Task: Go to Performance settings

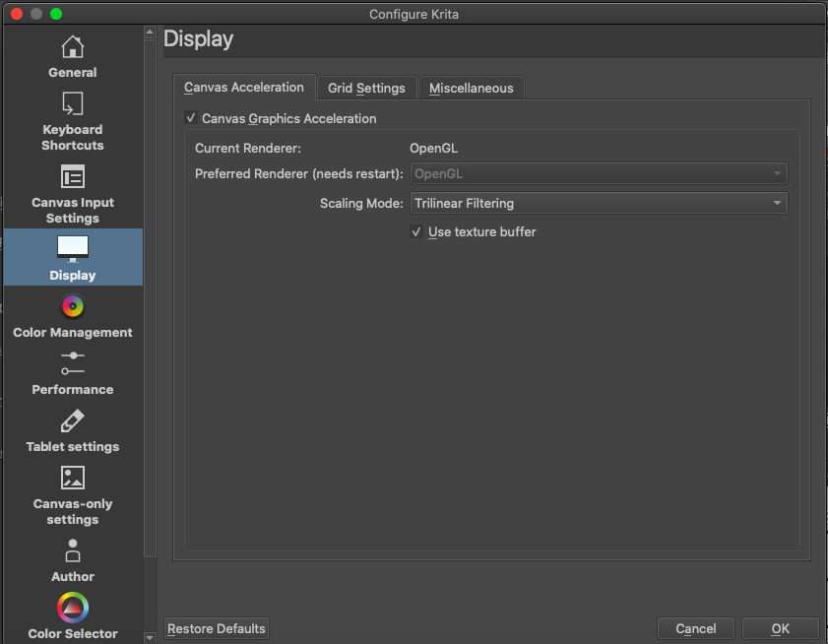Action: coord(73,374)
